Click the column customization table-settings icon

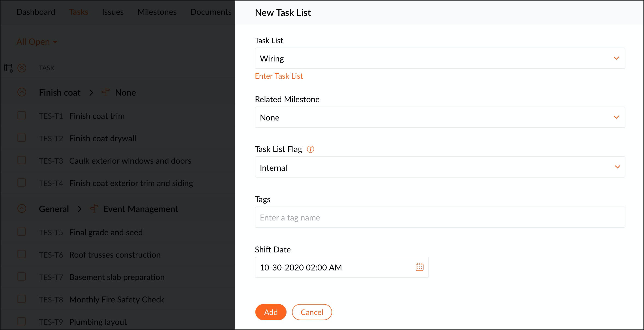point(9,68)
